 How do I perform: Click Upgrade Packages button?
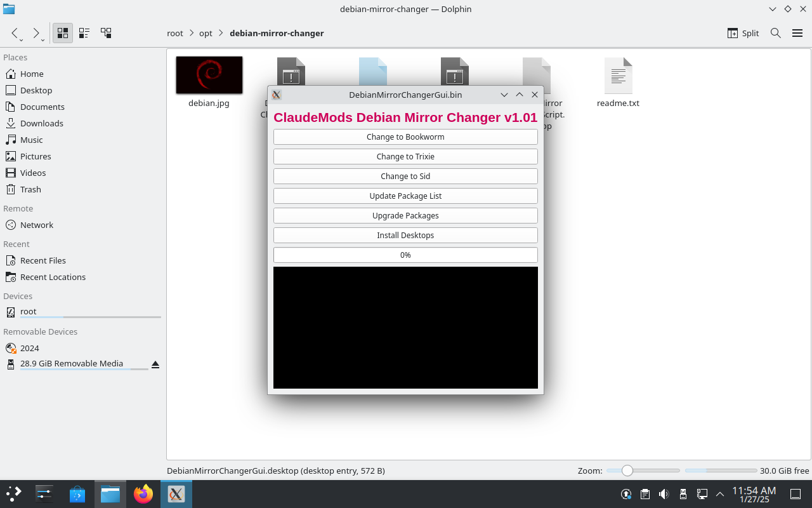405,215
